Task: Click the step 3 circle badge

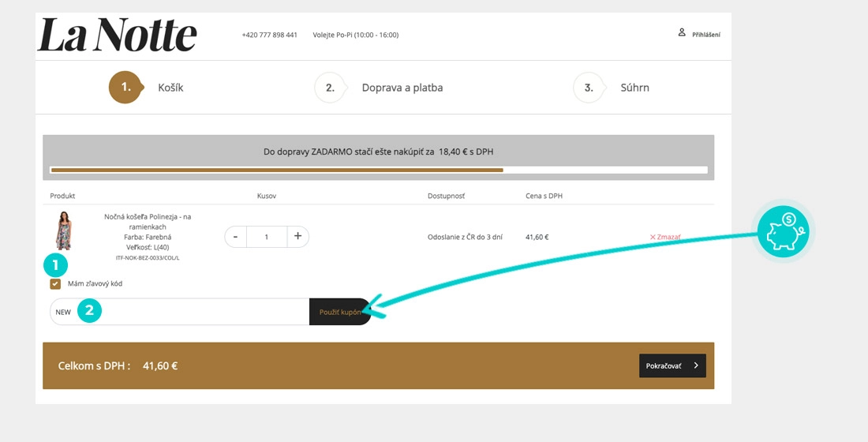Action: click(x=589, y=88)
